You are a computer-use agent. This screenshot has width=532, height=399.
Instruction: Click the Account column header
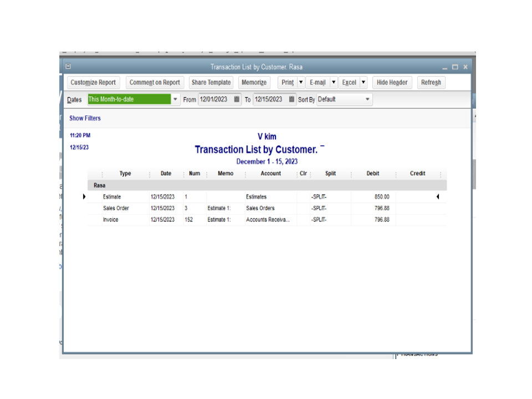coord(271,173)
